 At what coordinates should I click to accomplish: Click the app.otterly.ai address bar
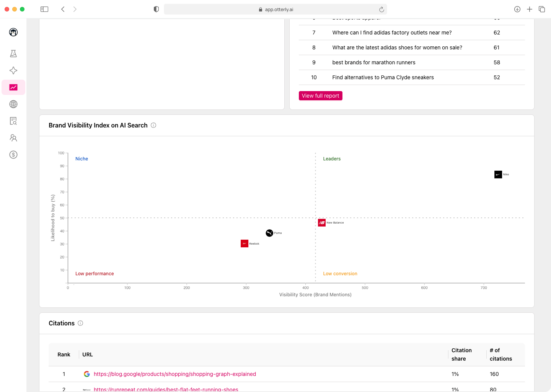tap(275, 10)
